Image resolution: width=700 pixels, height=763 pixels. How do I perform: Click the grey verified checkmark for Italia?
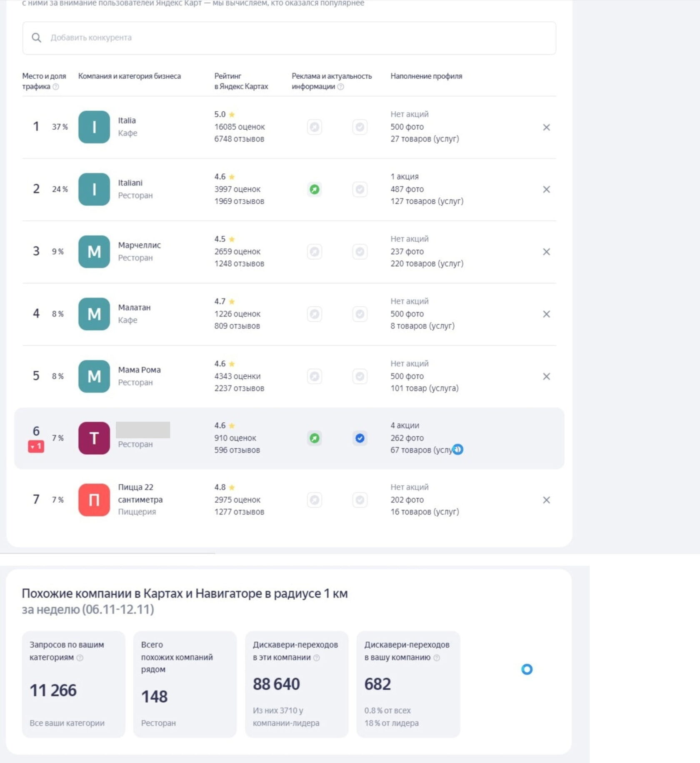click(360, 127)
